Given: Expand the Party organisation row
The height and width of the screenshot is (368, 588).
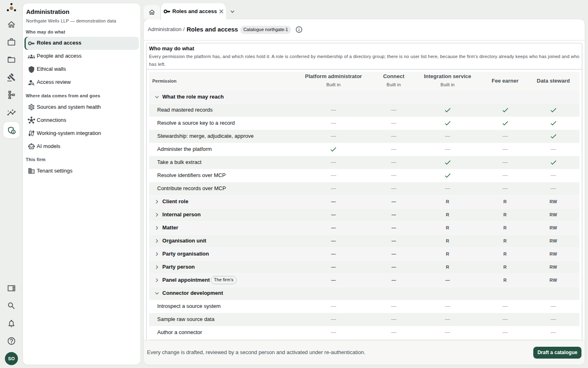Looking at the screenshot, I should pos(157,254).
